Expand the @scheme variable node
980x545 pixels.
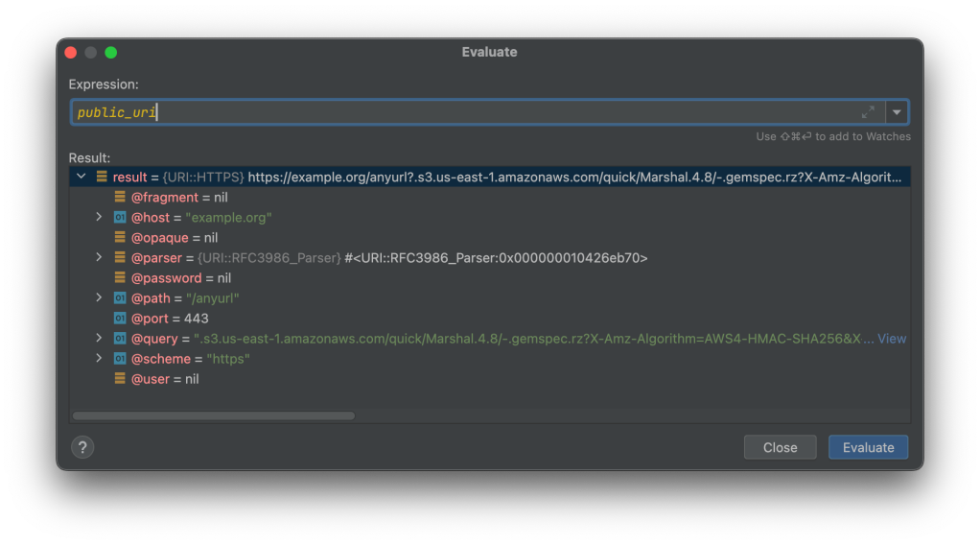99,359
